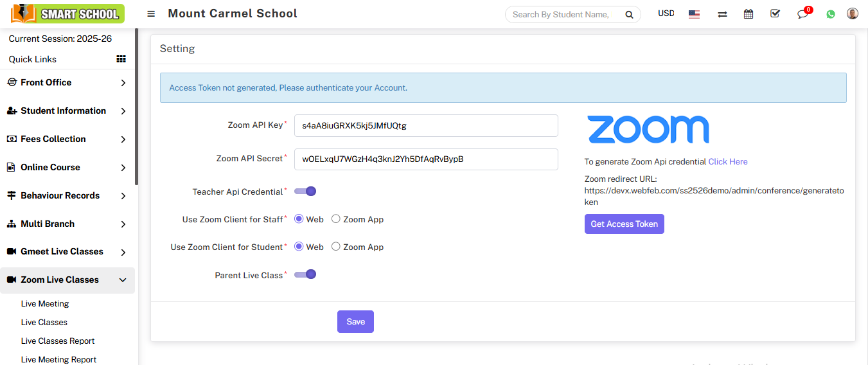This screenshot has height=365, width=868.
Task: Turn off the Parent Live Class toggle
Action: [x=305, y=274]
